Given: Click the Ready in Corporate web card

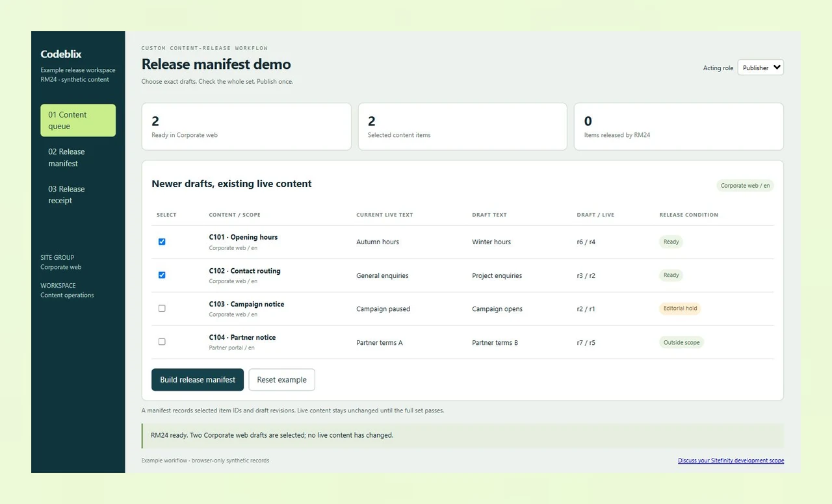Looking at the screenshot, I should tap(246, 127).
